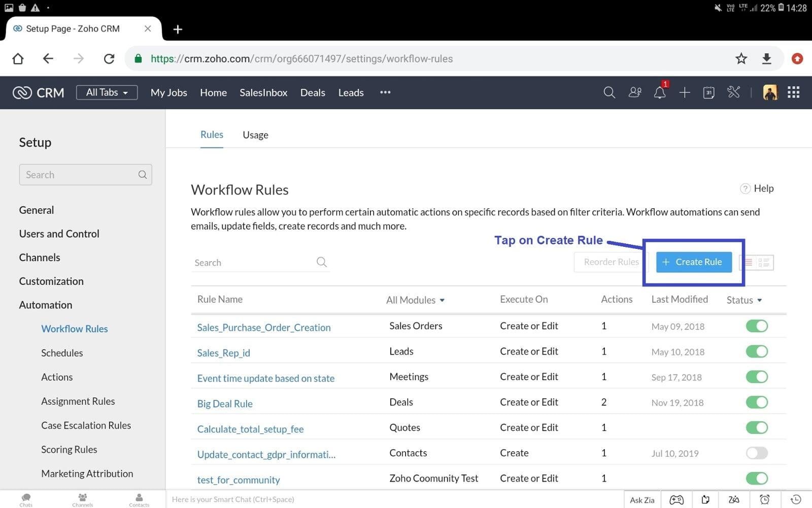812x508 pixels.
Task: Collapse the Automation section in sidebar
Action: pos(46,305)
